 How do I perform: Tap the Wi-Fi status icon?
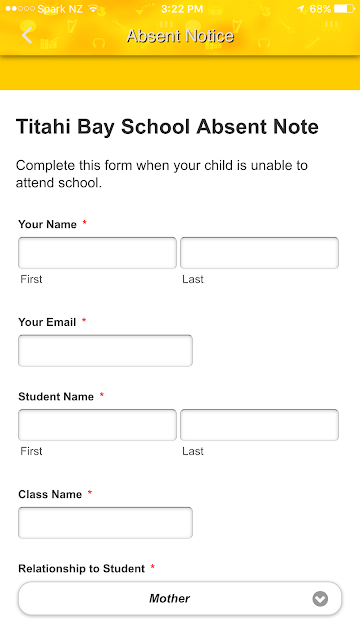point(93,9)
